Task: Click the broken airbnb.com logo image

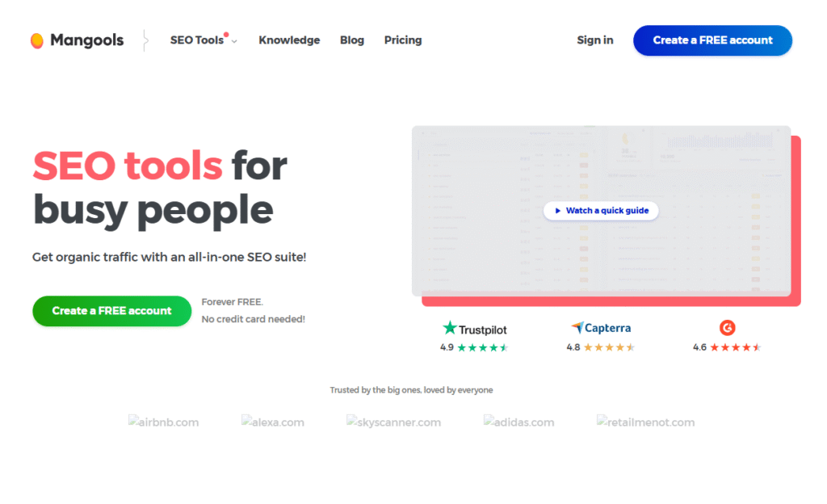Action: 163,422
